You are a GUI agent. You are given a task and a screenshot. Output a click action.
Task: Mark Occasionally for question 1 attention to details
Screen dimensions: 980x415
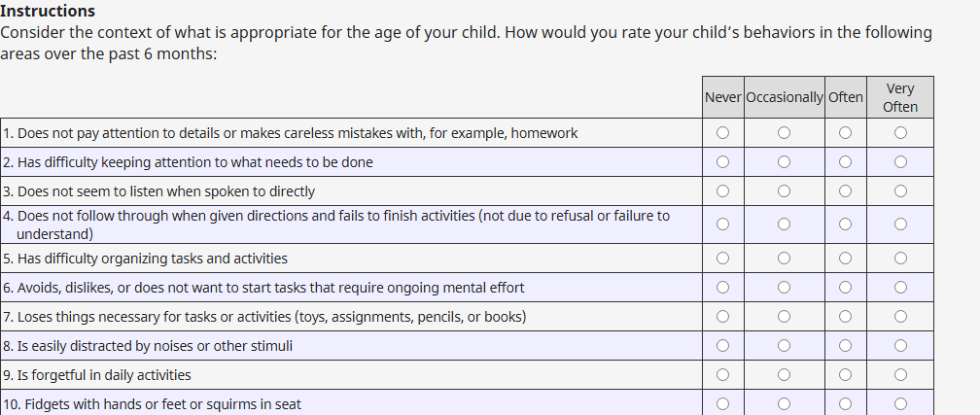pyautogui.click(x=784, y=133)
